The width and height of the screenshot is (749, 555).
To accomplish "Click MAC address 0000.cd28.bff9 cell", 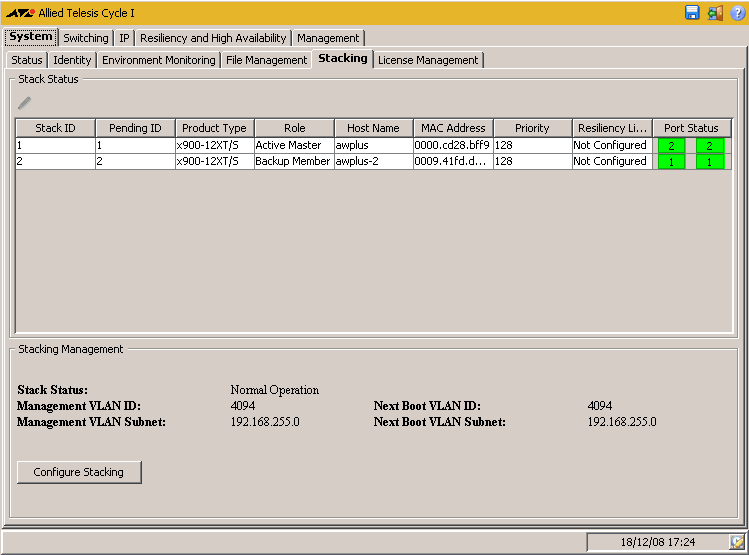I will (x=453, y=145).
